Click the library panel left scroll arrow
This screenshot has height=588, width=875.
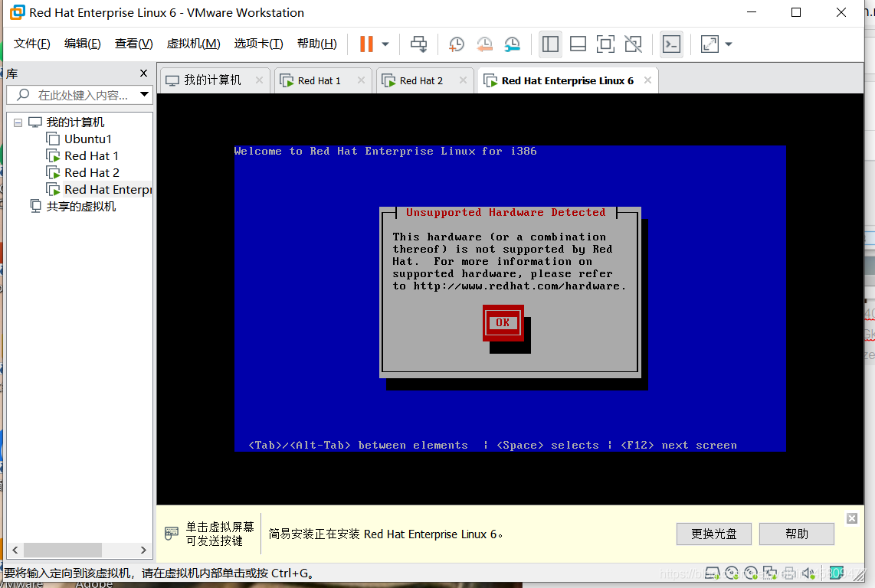pyautogui.click(x=15, y=550)
